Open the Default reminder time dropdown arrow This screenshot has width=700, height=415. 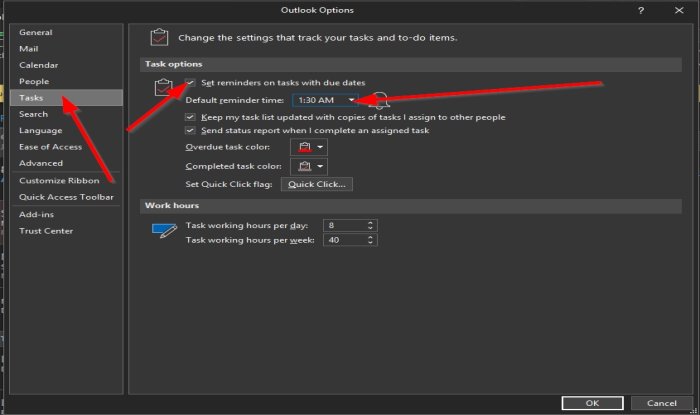point(351,100)
